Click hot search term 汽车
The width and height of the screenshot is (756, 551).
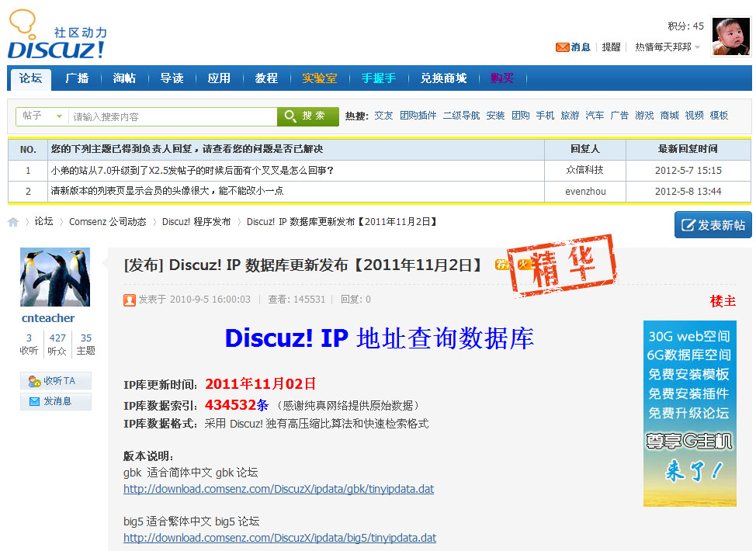coord(595,116)
